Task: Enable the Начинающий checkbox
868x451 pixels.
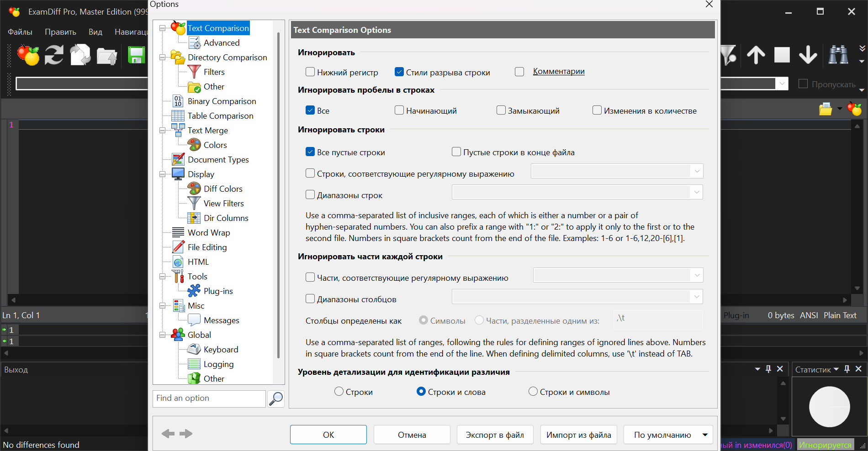Action: coord(399,110)
